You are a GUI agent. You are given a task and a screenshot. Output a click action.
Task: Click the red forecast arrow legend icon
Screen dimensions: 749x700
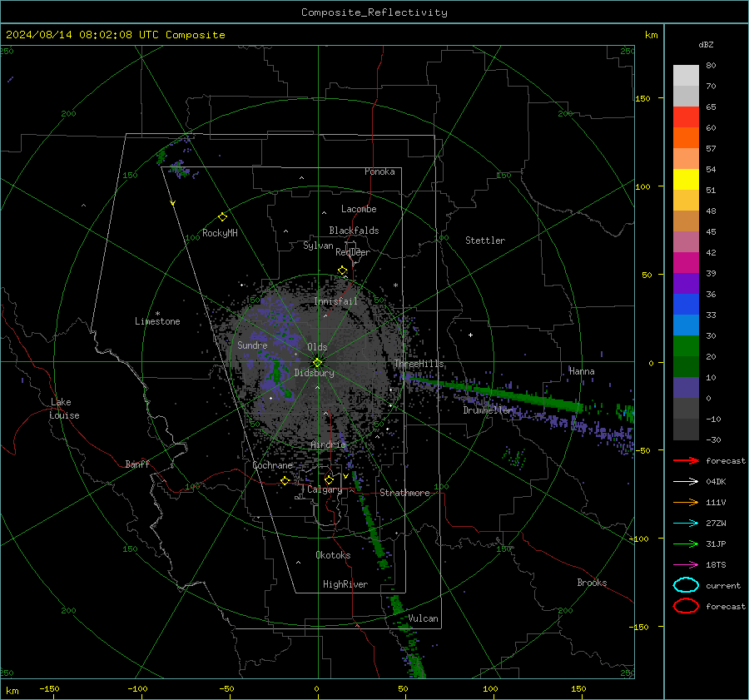point(686,460)
